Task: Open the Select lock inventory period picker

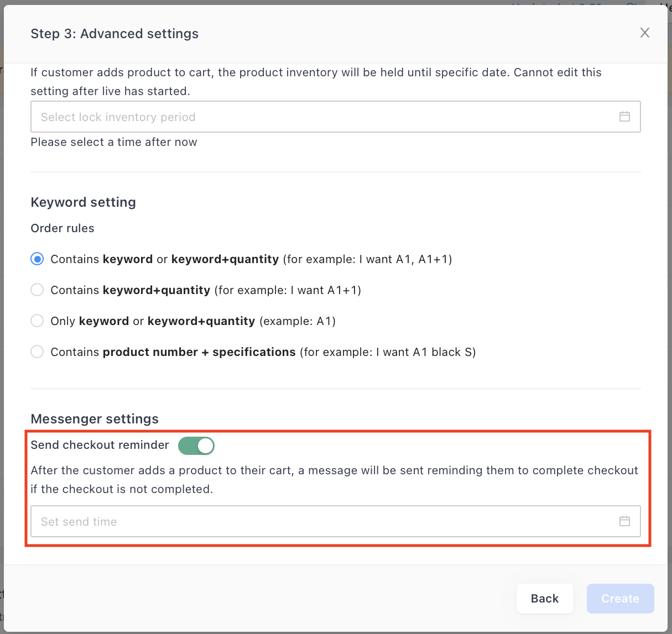Action: [221, 117]
